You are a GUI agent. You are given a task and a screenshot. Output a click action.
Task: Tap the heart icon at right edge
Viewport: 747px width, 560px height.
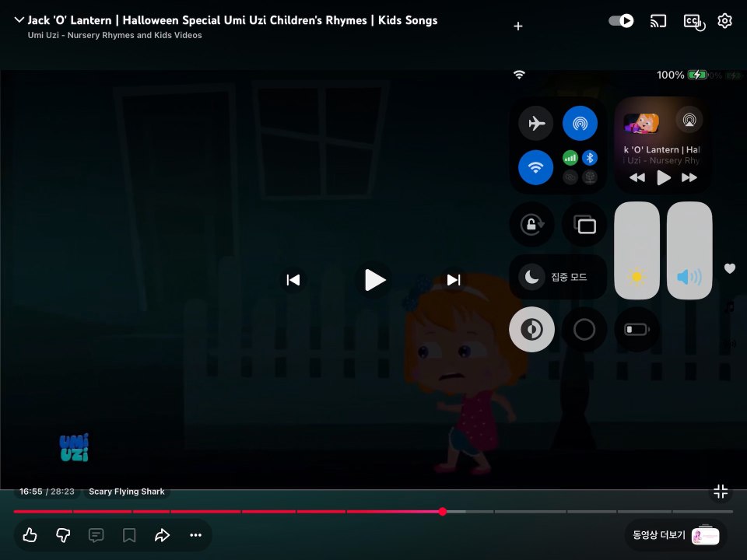pyautogui.click(x=730, y=268)
